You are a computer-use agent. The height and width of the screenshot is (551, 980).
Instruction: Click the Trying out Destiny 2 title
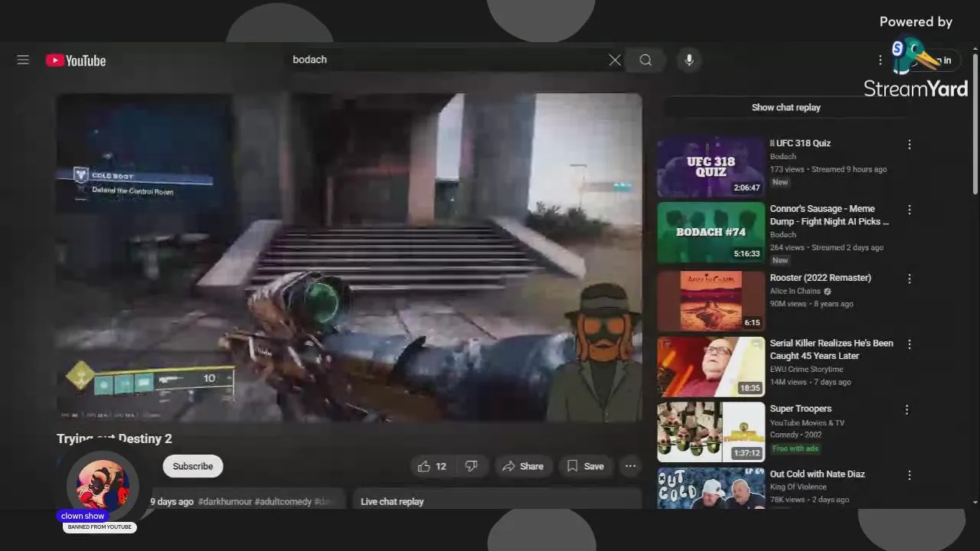(x=114, y=439)
